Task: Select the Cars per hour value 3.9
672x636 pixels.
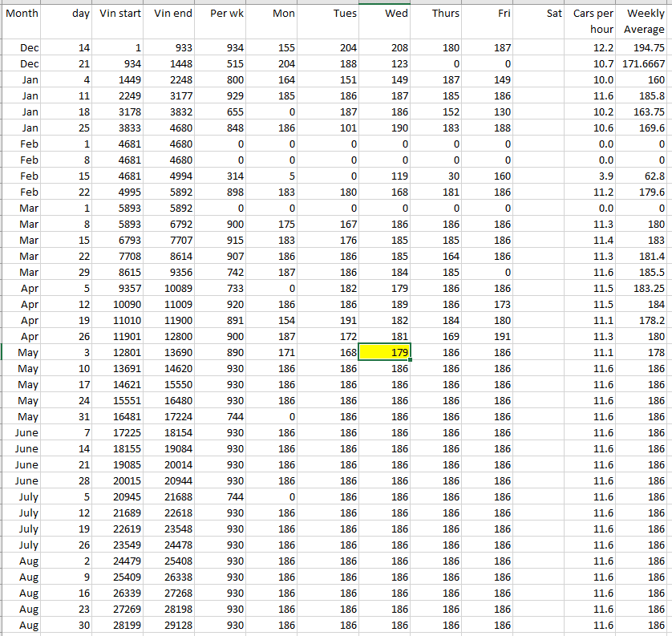Action: tap(593, 176)
